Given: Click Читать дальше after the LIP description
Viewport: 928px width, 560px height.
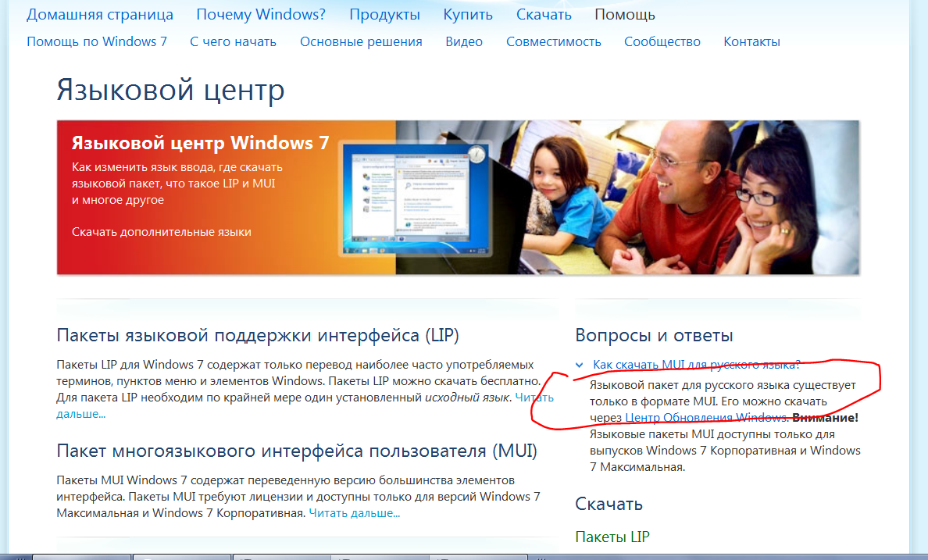Looking at the screenshot, I should click(x=534, y=398).
